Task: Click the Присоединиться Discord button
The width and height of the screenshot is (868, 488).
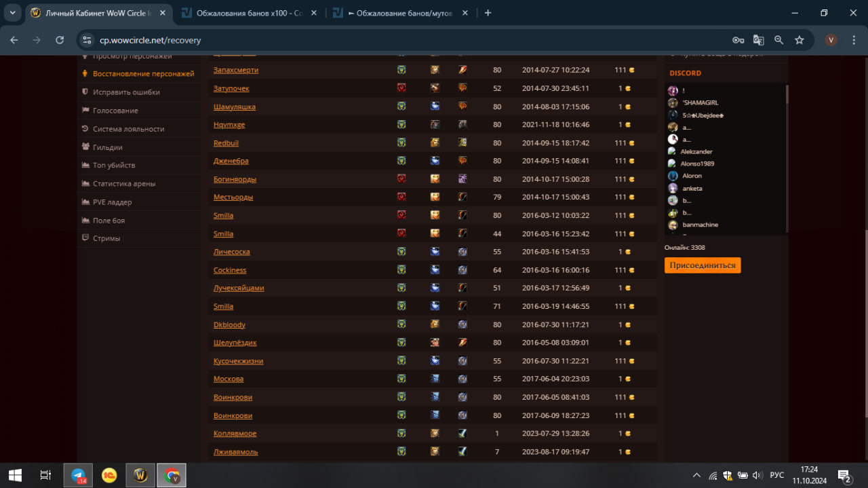Action: 702,265
